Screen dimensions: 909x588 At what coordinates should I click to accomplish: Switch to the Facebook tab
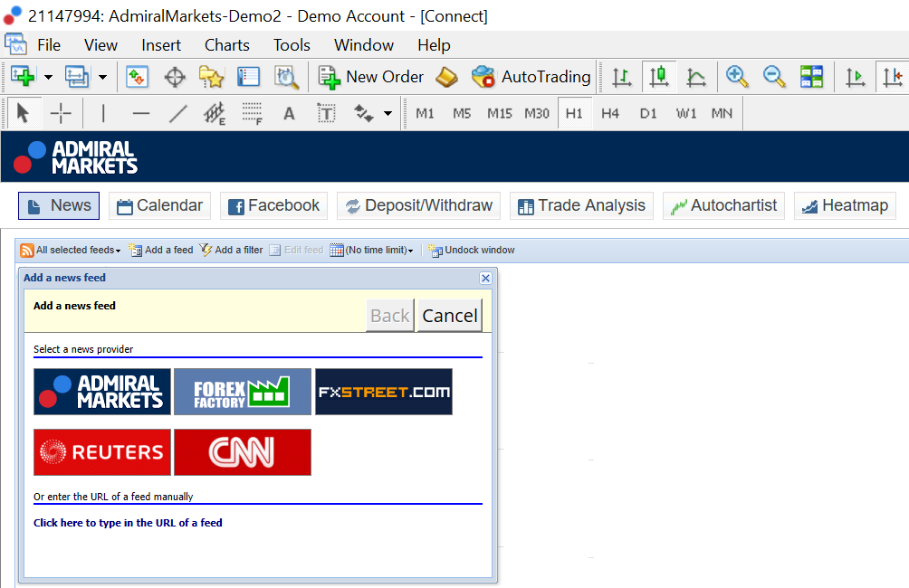click(273, 205)
